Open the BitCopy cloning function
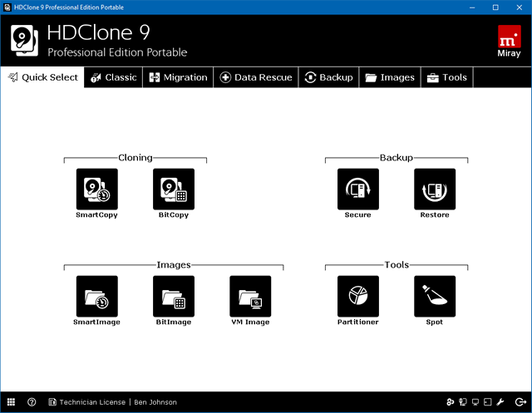Screen dimensions: 532x413 174,189
